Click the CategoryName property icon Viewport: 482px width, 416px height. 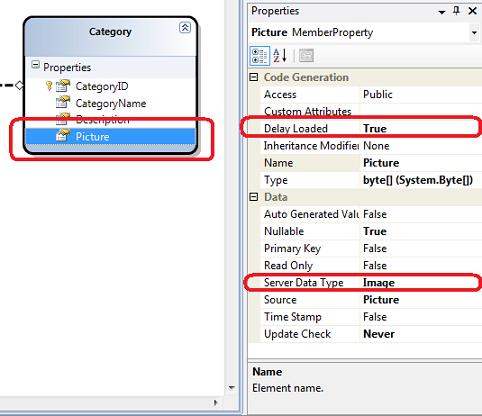[63, 102]
